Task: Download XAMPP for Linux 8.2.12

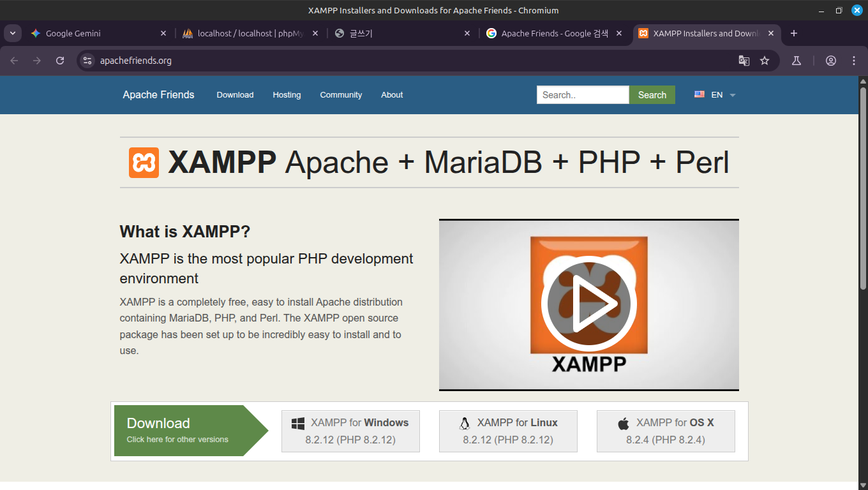Action: [x=508, y=431]
